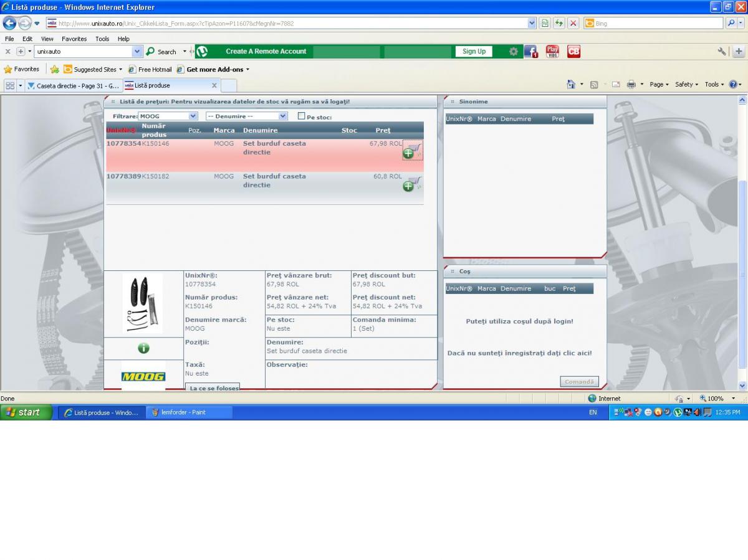Open the Favorites menu
This screenshot has height=560, width=748.
pos(75,39)
